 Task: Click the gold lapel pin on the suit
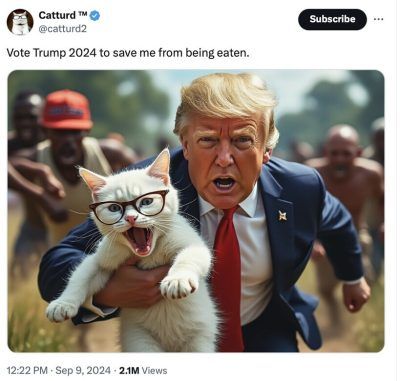283,216
